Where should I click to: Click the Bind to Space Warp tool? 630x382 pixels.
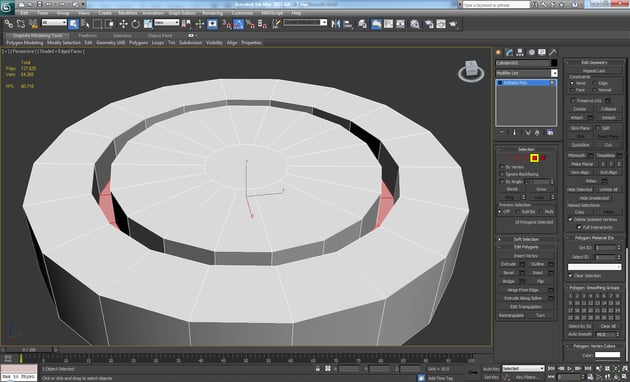tap(33, 24)
